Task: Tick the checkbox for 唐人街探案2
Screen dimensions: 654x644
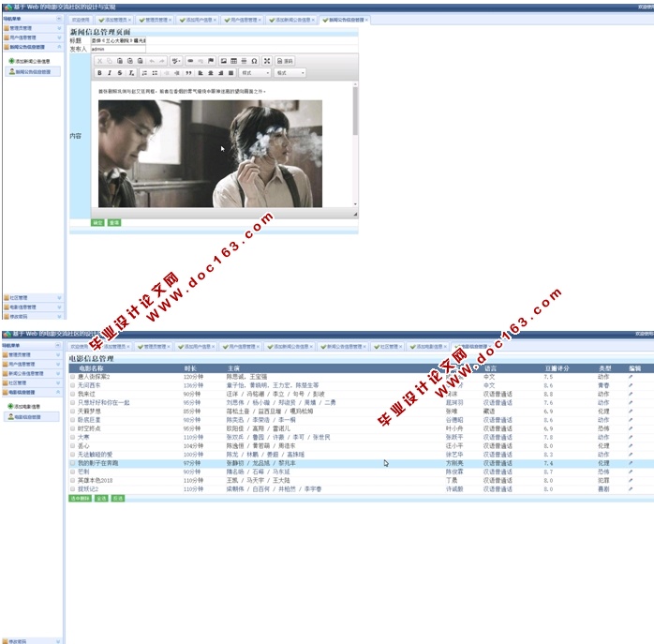Action: pyautogui.click(x=72, y=377)
